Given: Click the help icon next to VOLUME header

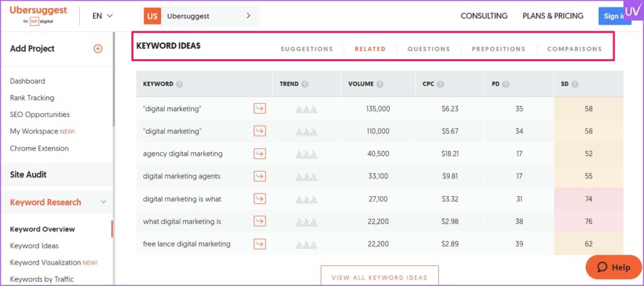Looking at the screenshot, I should (x=380, y=84).
